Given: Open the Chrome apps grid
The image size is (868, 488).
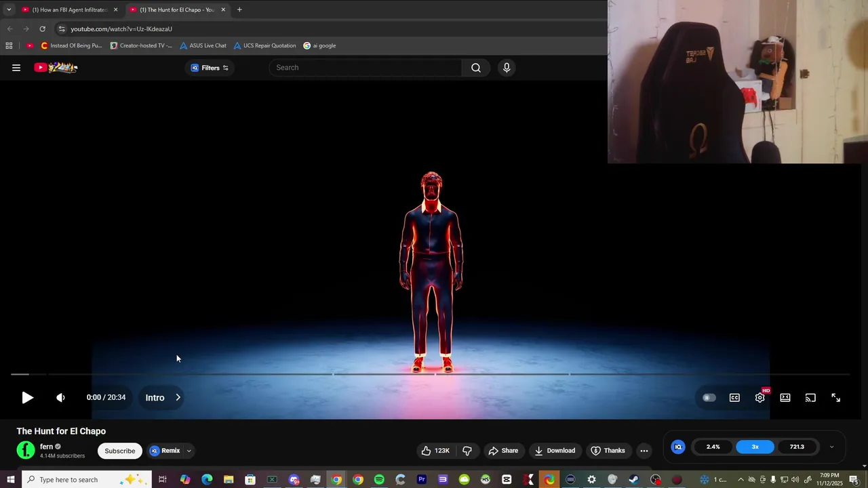Looking at the screenshot, I should (9, 45).
